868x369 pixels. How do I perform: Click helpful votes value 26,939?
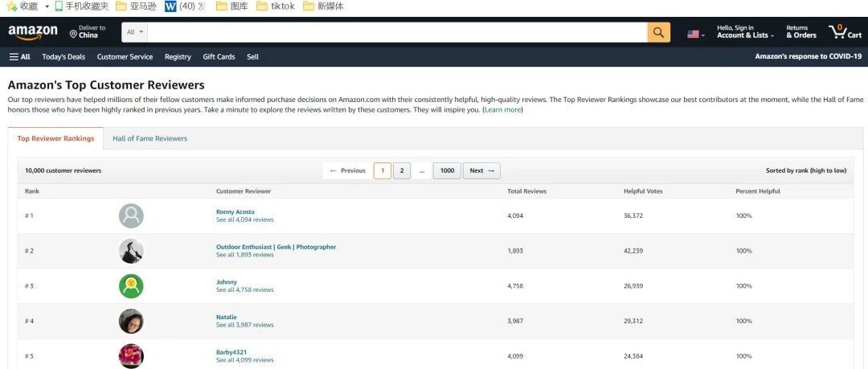(x=633, y=286)
